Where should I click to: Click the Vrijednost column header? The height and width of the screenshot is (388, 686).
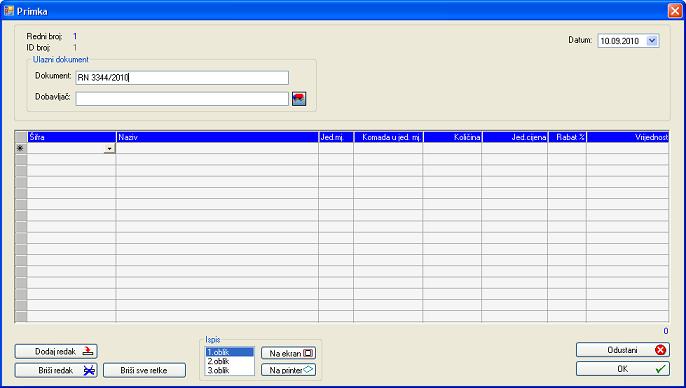(628, 137)
